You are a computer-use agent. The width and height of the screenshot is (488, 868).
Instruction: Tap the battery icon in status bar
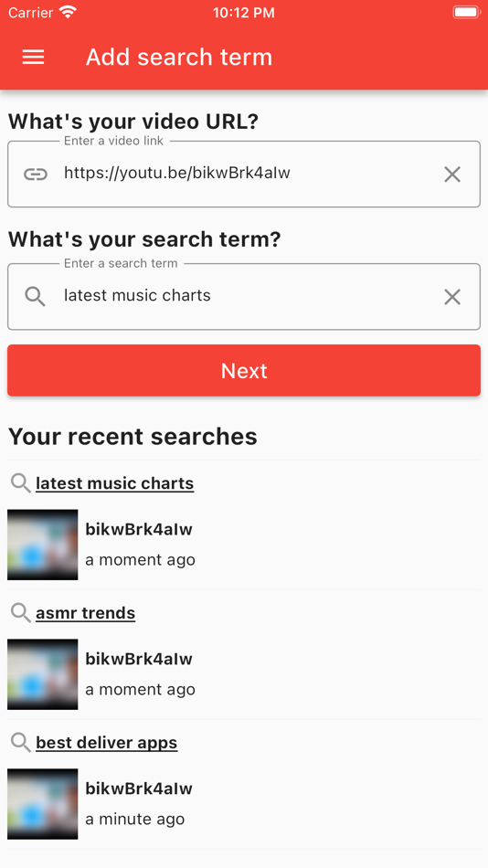click(466, 12)
